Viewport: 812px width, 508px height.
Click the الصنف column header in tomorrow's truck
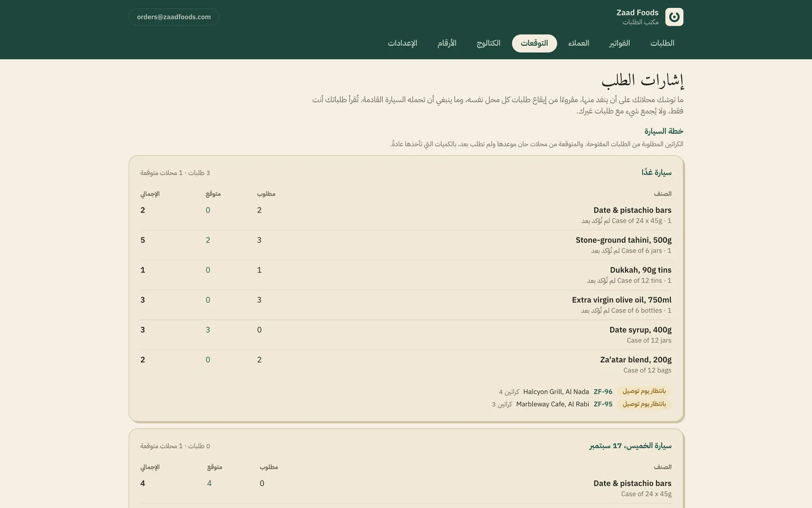663,194
